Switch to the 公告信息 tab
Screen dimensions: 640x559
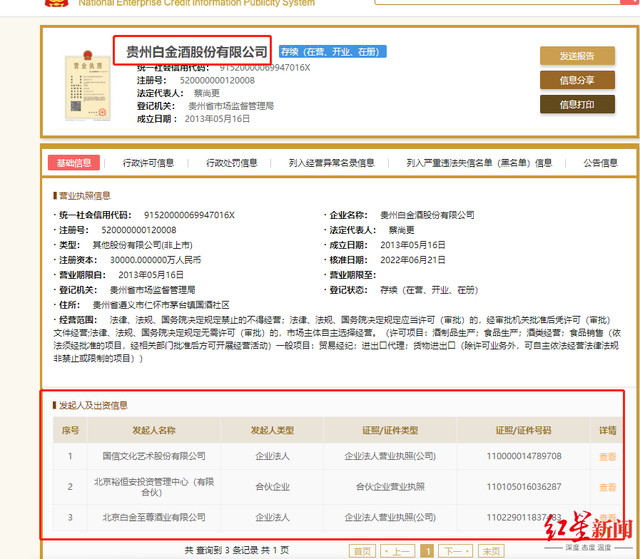point(600,163)
